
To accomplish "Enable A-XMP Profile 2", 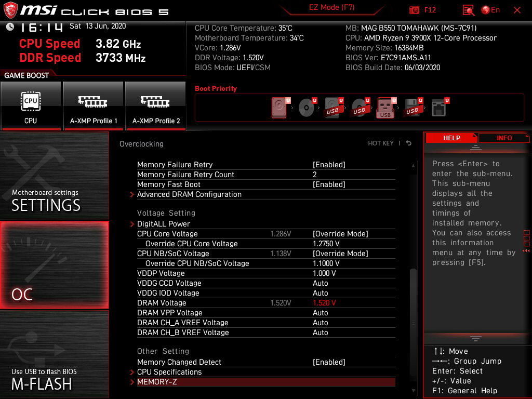I will tap(156, 105).
